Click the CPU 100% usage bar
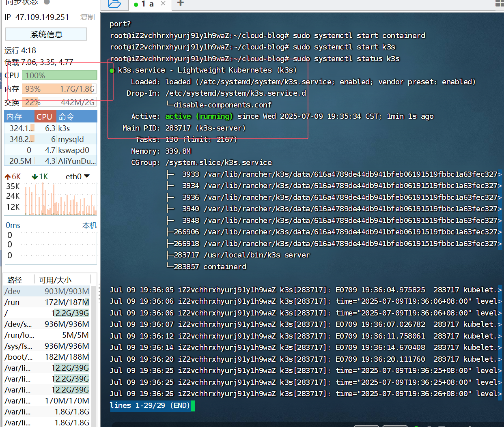 point(59,75)
